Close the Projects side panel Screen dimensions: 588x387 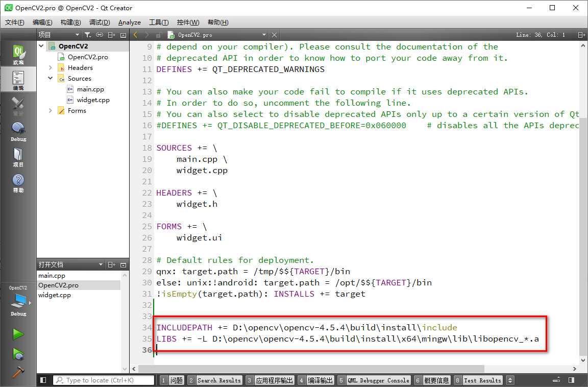(x=123, y=35)
